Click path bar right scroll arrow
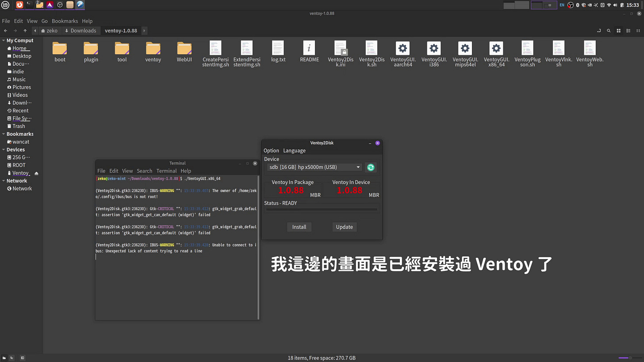The height and width of the screenshot is (362, 644). click(x=144, y=30)
